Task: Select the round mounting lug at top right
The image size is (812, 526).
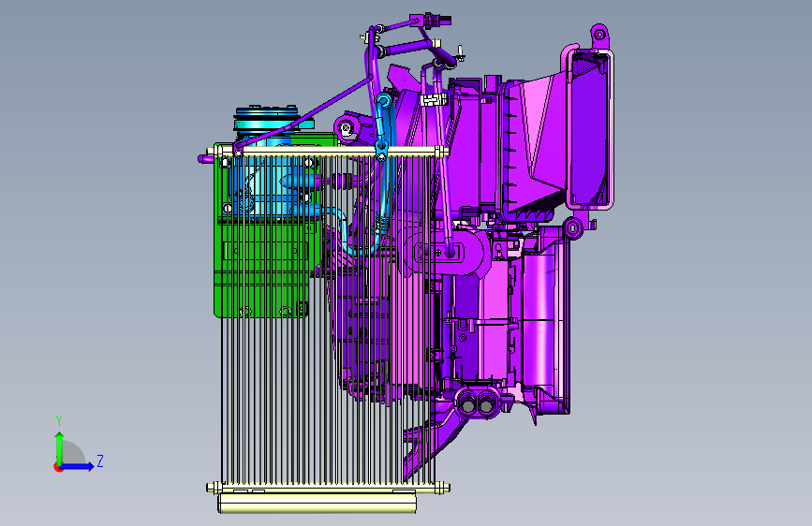Action: [599, 35]
